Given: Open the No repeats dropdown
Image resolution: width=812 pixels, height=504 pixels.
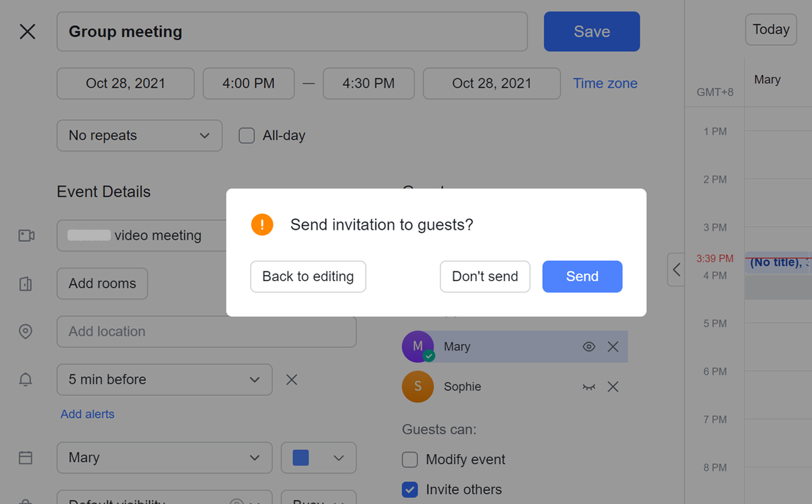Looking at the screenshot, I should 139,136.
